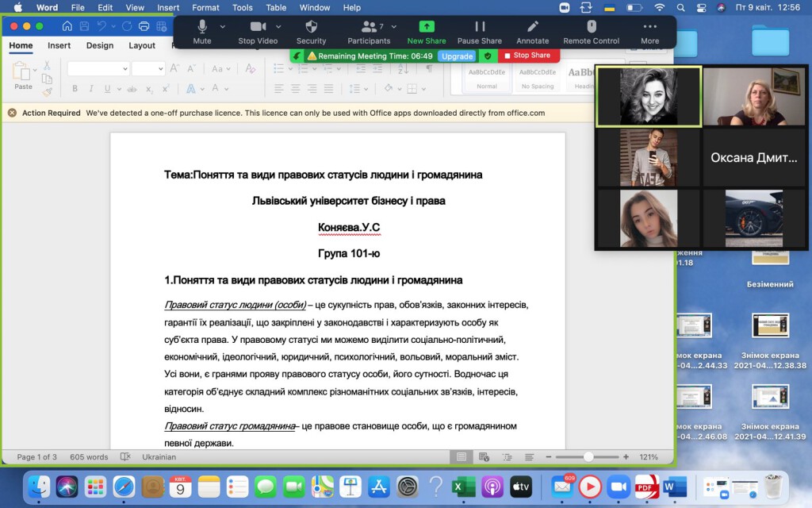This screenshot has height=508, width=812.
Task: Click Increase Indent icon
Action: (377, 68)
